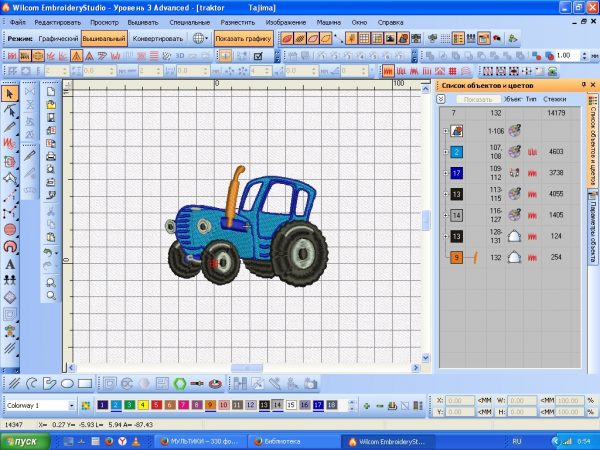Select red color swatch 5

[156, 405]
